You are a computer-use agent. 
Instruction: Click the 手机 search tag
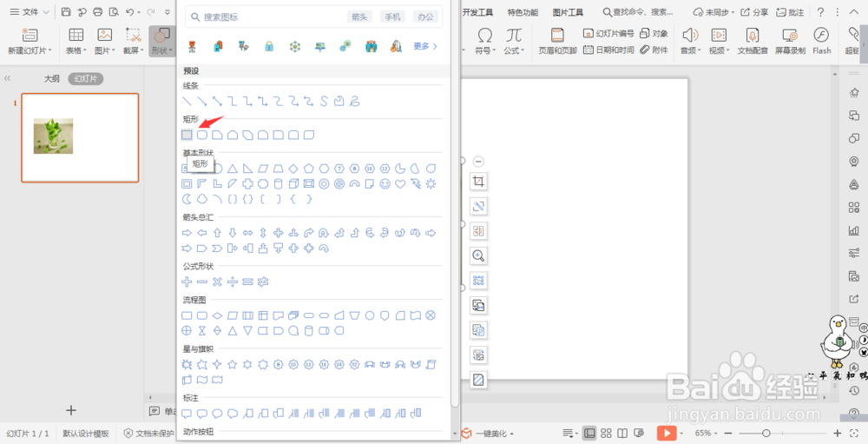coord(392,17)
